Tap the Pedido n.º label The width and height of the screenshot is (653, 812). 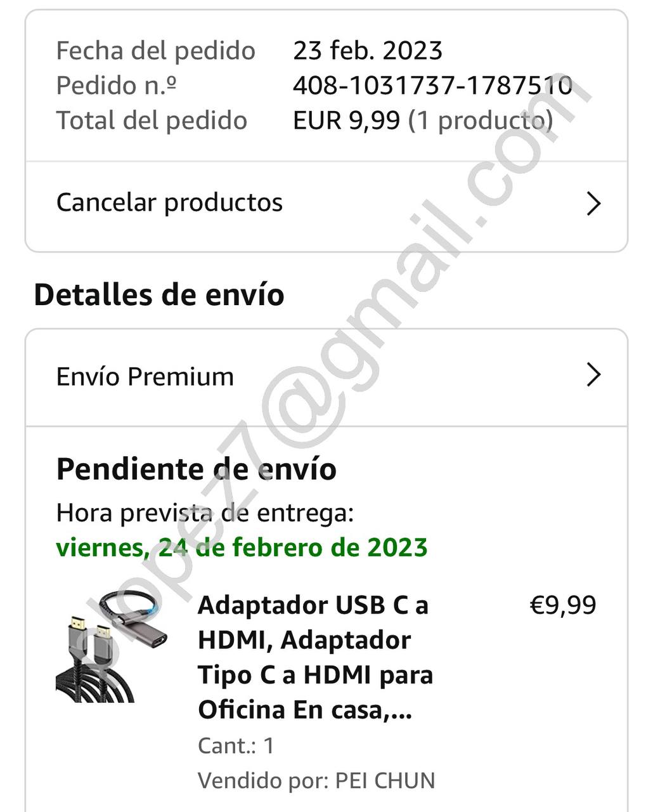click(x=116, y=86)
